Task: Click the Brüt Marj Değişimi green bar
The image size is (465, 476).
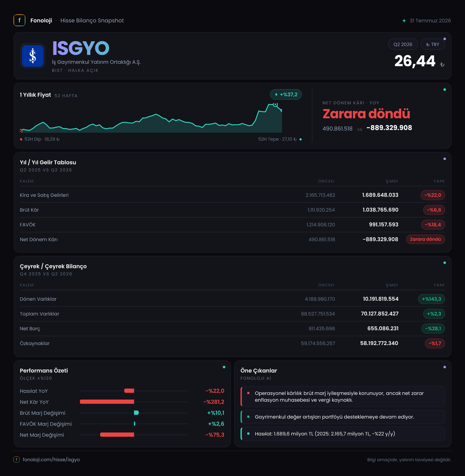Action: coord(136,413)
